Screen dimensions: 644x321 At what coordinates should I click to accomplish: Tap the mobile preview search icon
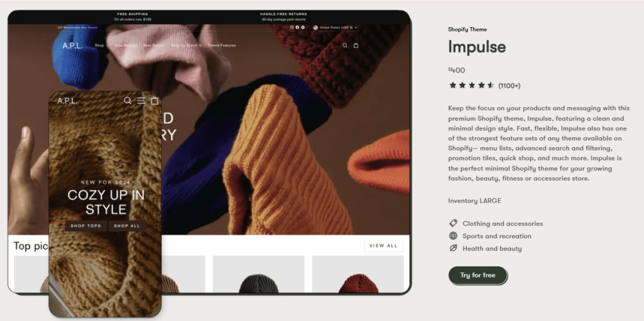[x=128, y=101]
